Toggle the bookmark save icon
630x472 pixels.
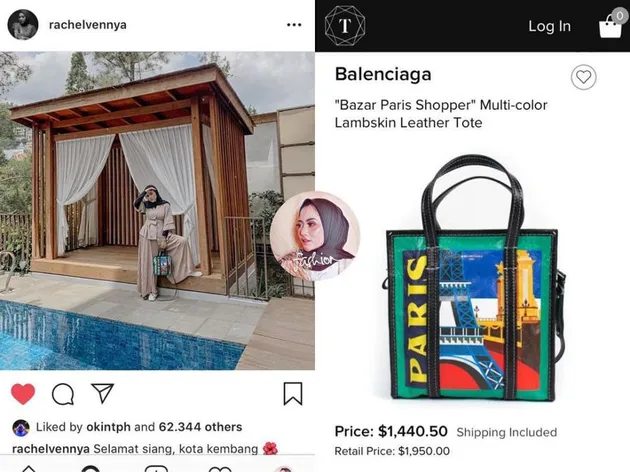pos(293,393)
